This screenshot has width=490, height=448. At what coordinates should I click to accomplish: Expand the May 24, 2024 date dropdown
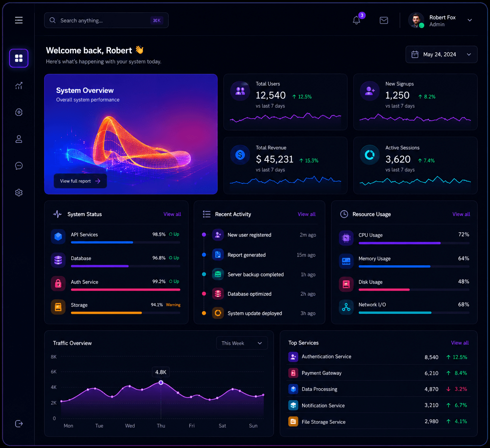point(441,55)
